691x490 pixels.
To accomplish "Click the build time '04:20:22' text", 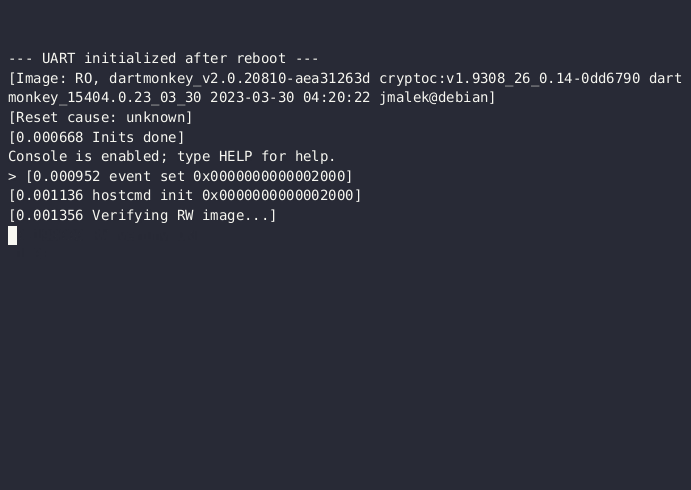I will pyautogui.click(x=336, y=97).
